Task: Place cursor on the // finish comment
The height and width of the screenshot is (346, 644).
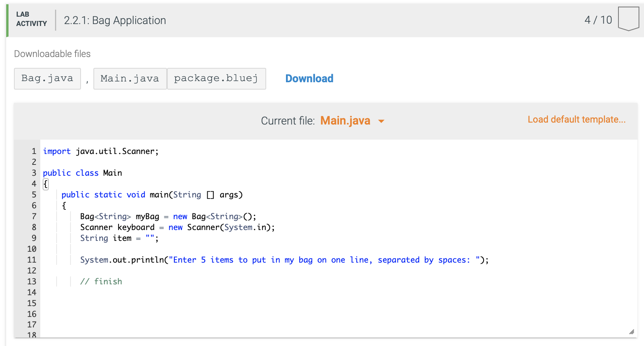Action: pyautogui.click(x=101, y=282)
